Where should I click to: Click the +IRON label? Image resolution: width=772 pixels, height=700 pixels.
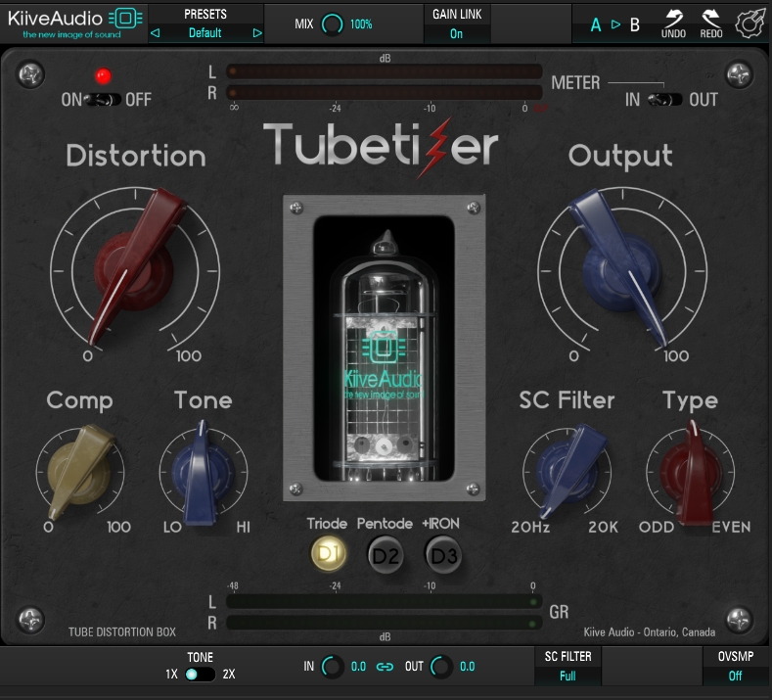click(440, 523)
